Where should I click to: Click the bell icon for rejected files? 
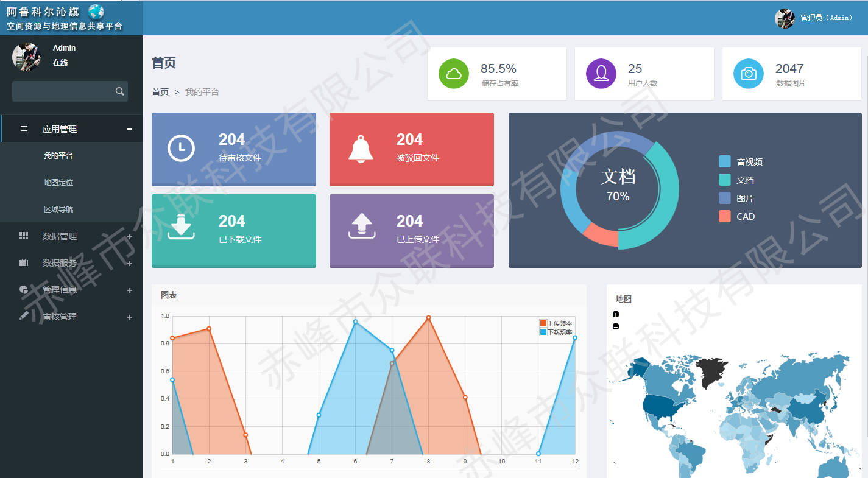(x=361, y=149)
